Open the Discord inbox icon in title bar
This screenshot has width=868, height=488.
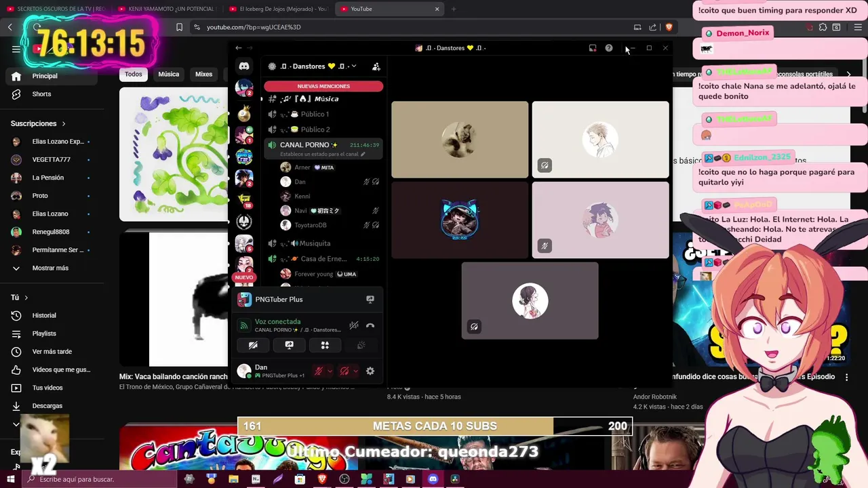click(x=593, y=48)
